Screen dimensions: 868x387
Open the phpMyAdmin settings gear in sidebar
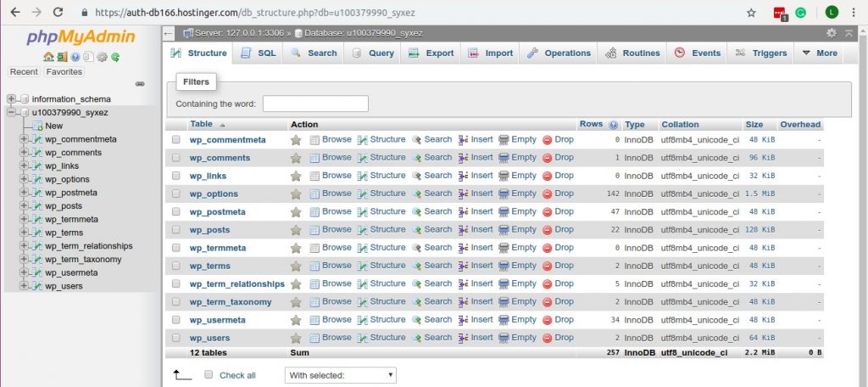click(102, 57)
